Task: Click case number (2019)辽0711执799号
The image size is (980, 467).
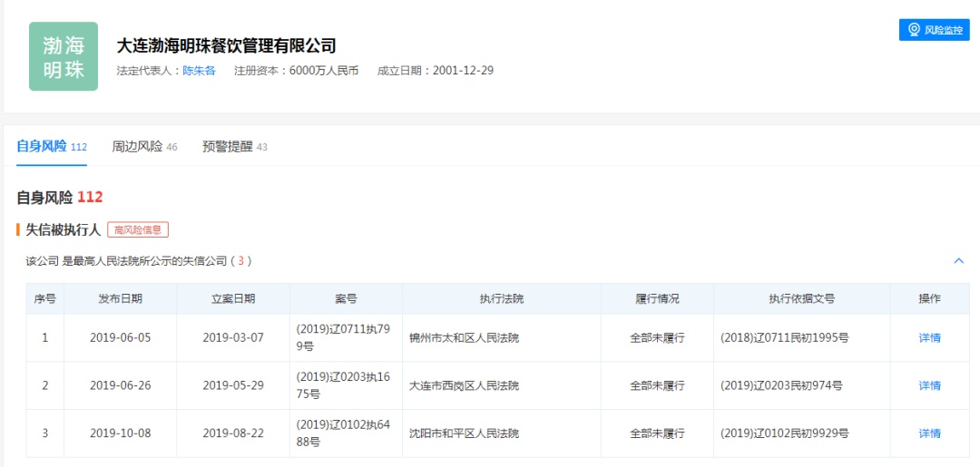Action: [343, 337]
